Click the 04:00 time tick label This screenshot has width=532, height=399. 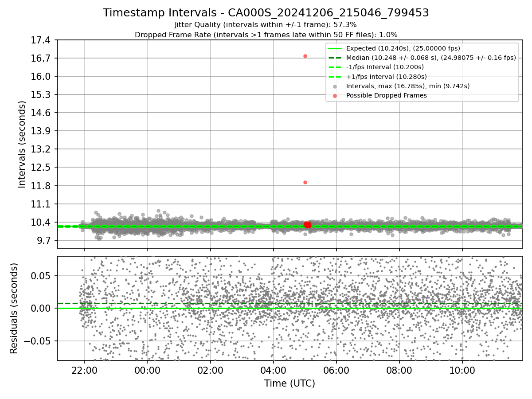pos(273,370)
